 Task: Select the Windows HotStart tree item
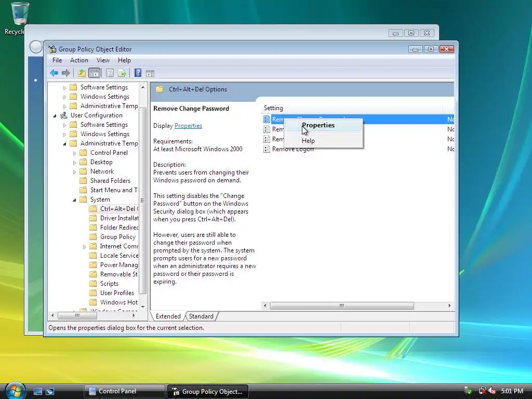click(119, 302)
